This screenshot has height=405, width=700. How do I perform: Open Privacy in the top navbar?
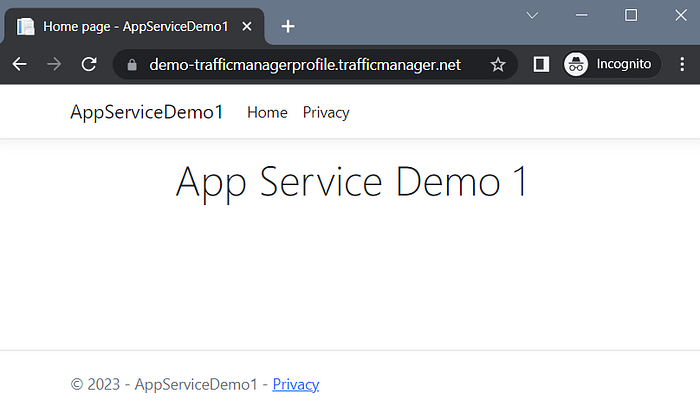(326, 113)
